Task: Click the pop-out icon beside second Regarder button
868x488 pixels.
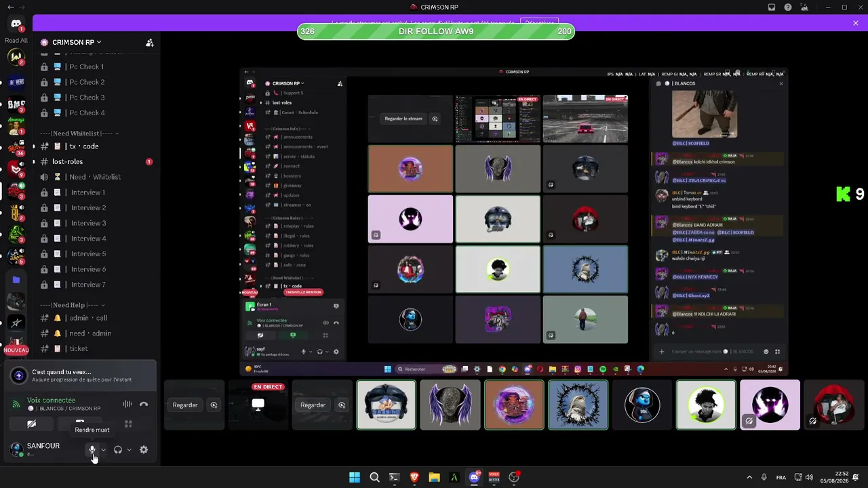Action: pyautogui.click(x=342, y=405)
